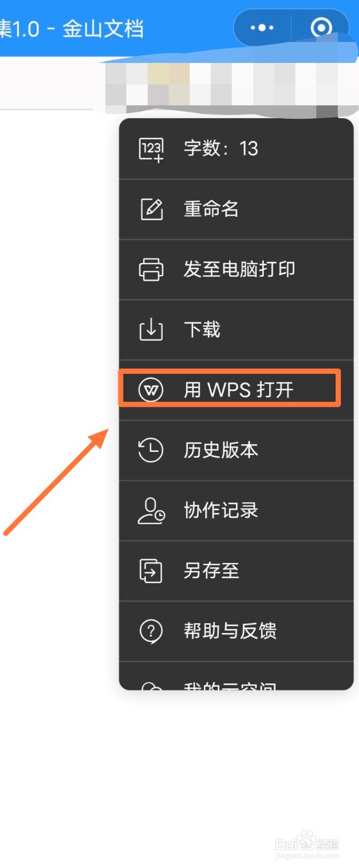Choose 用 WPS 打开 entry

click(236, 390)
